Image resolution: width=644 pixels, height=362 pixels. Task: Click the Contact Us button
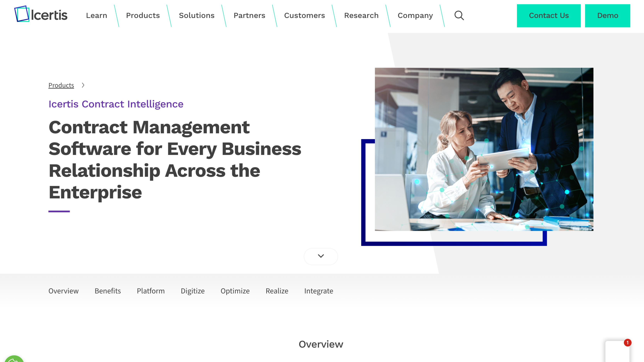pyautogui.click(x=548, y=16)
